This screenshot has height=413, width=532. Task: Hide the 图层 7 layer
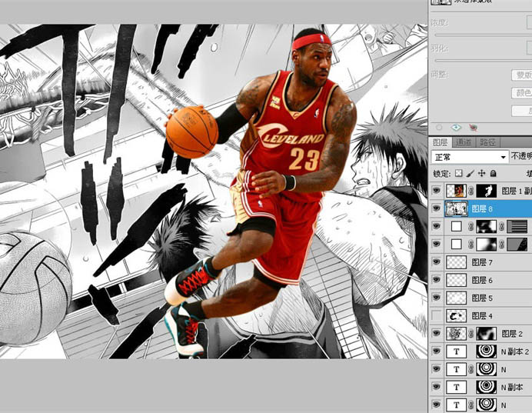coord(437,262)
